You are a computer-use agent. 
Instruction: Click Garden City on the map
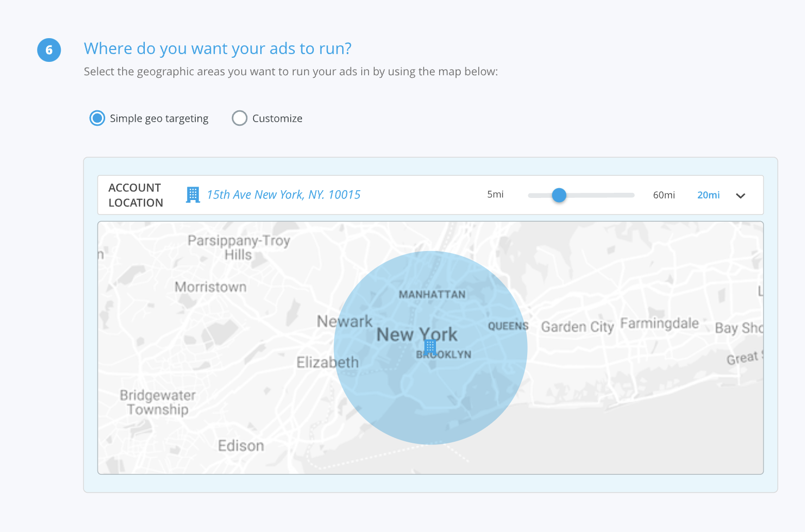click(x=577, y=327)
